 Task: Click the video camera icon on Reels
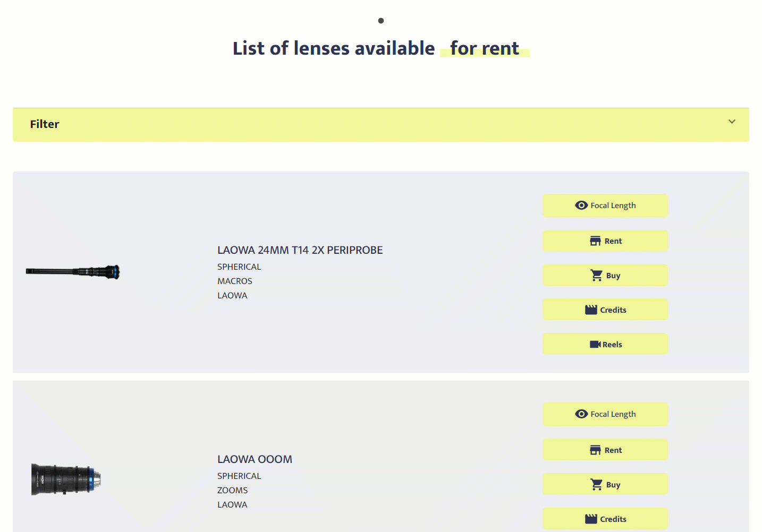pos(595,345)
